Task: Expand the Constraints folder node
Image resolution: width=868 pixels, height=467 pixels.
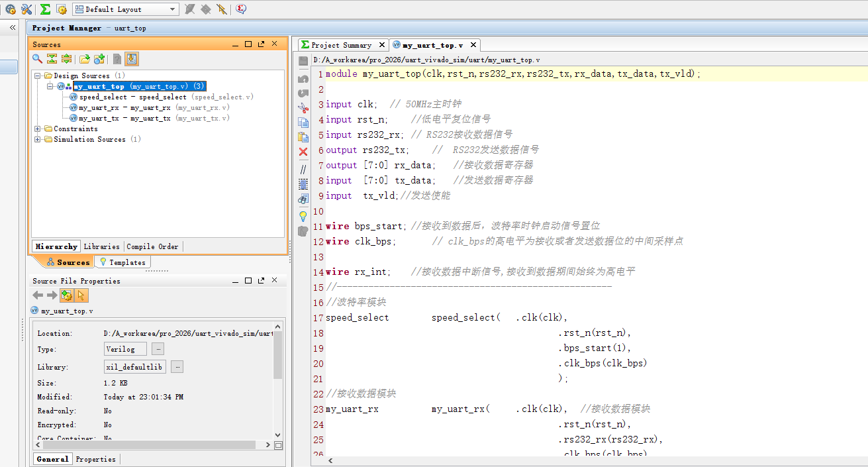Action: [38, 129]
